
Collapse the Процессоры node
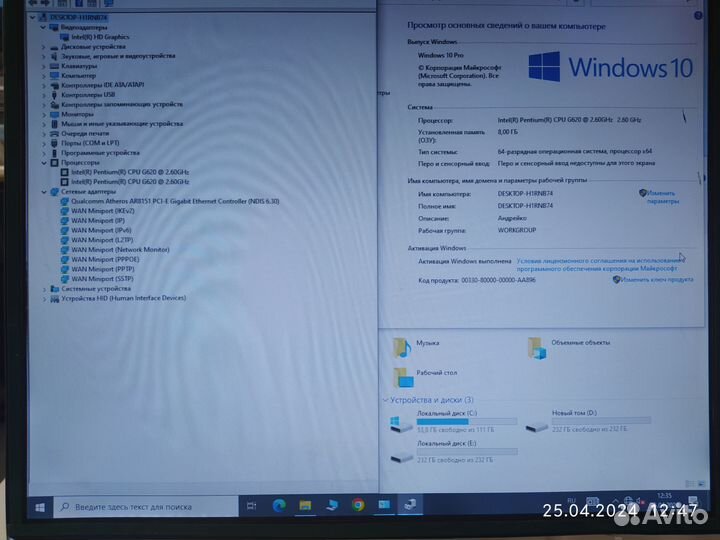coord(44,163)
